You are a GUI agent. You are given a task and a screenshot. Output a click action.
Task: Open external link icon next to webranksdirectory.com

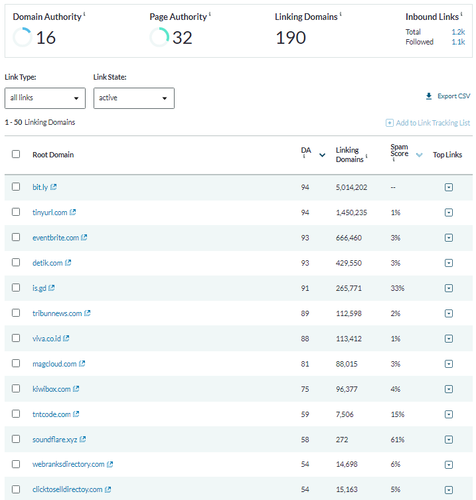[110, 464]
